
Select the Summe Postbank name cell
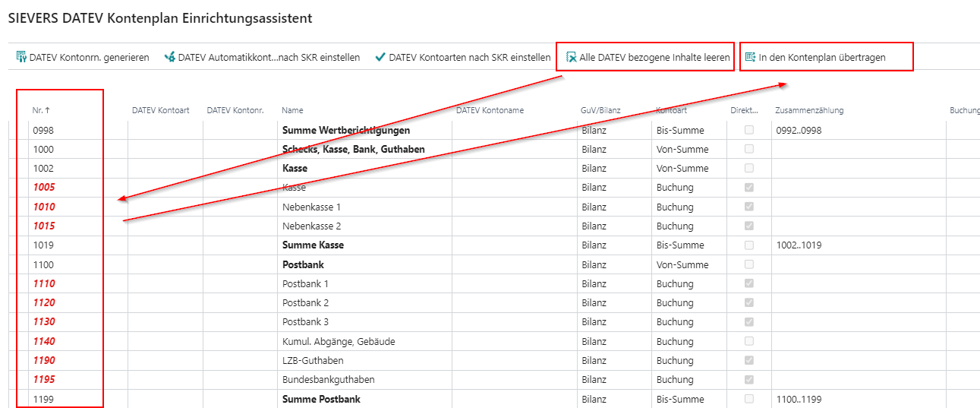pos(321,399)
